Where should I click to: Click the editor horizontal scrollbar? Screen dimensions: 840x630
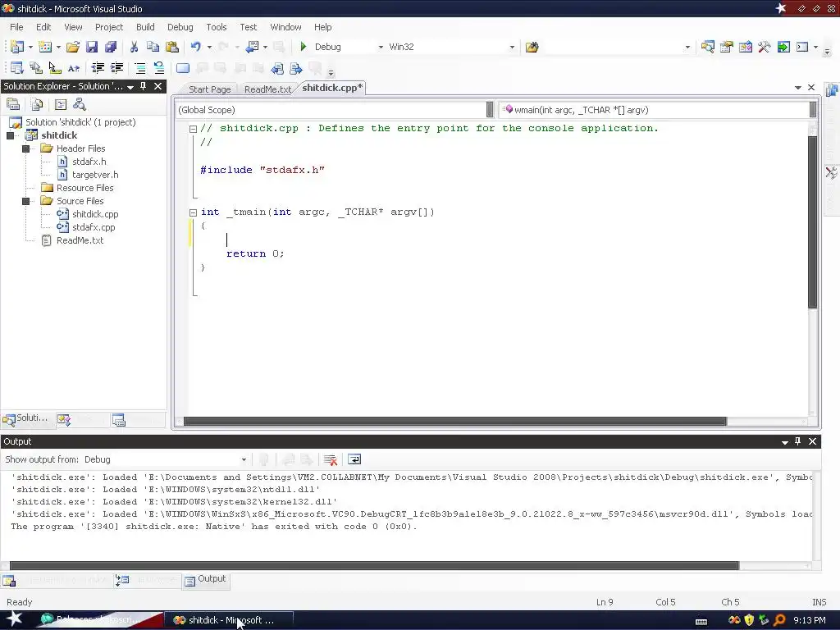click(x=454, y=422)
